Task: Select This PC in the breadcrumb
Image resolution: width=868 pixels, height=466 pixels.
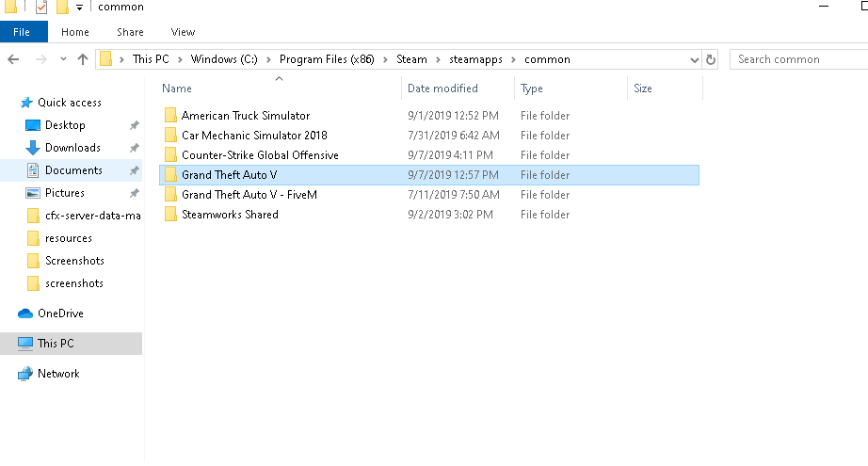Action: click(x=151, y=59)
